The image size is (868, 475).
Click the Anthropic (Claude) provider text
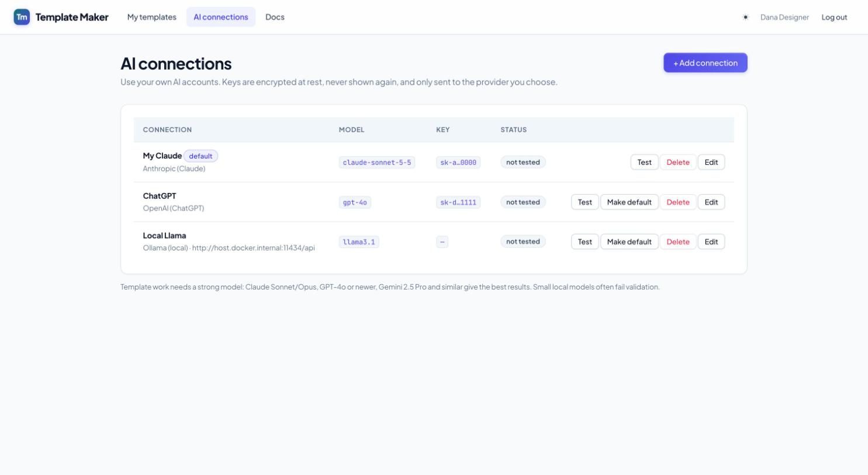pyautogui.click(x=174, y=168)
